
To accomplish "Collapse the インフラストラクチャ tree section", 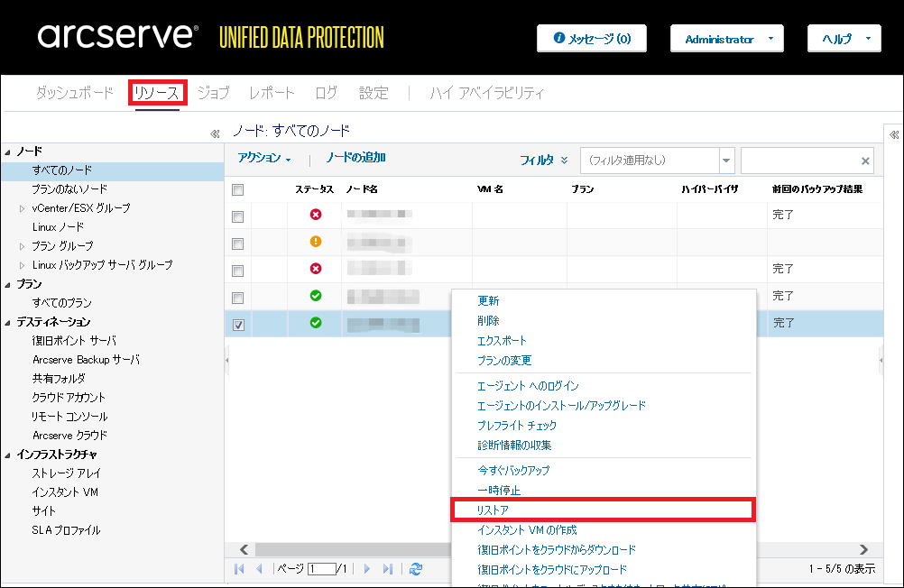I will [x=8, y=455].
